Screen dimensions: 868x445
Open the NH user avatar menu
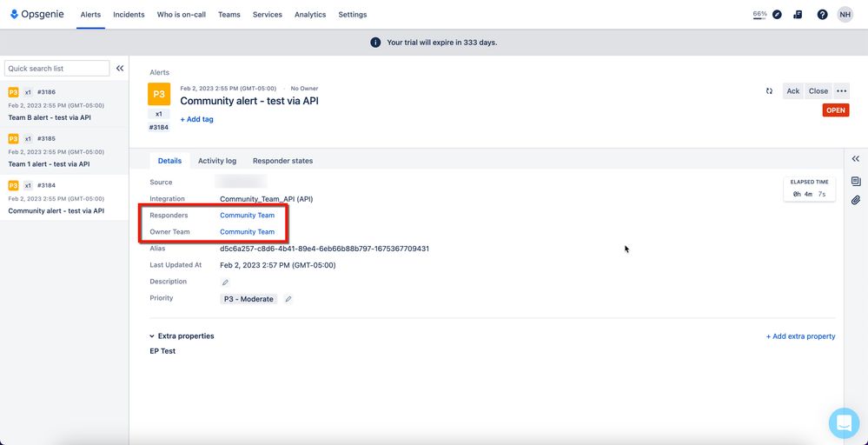pos(845,15)
